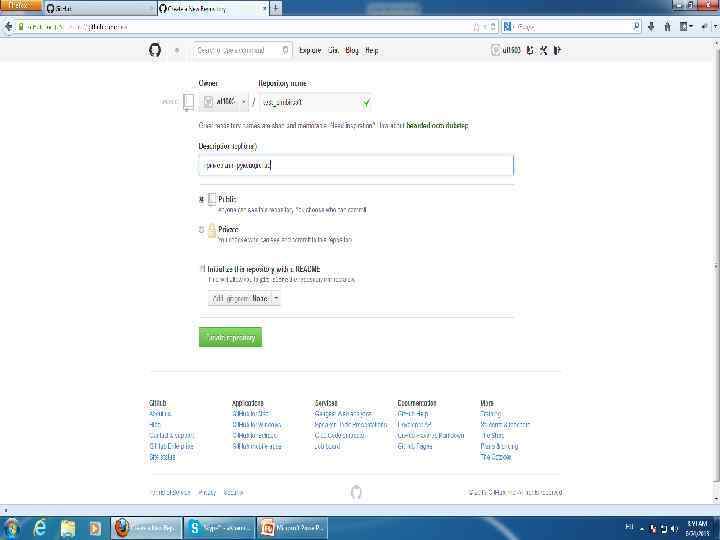
Task: Open GitHub for Windows footer link
Action: pos(257,425)
